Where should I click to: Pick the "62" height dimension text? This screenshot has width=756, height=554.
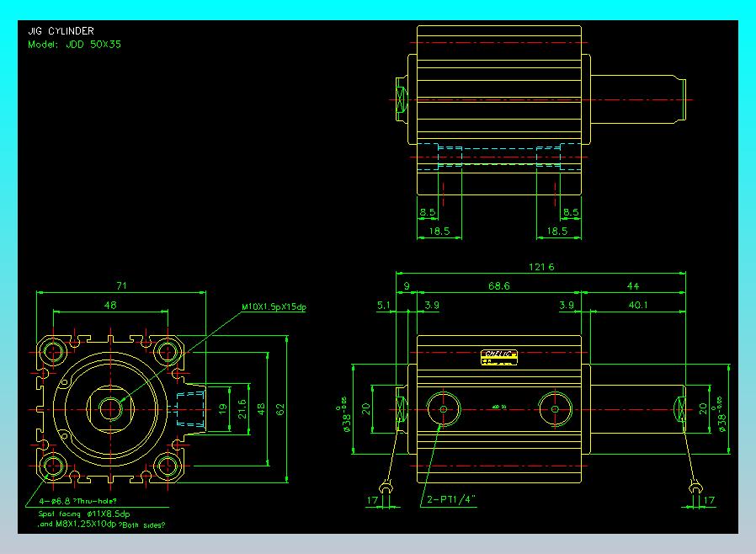(280, 409)
